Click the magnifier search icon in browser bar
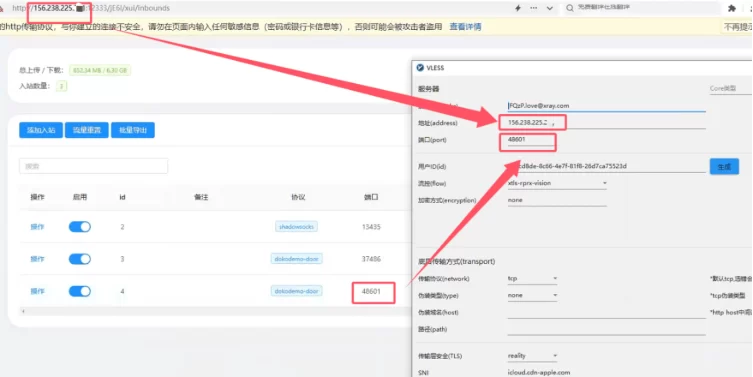Viewport: 753px width, 377px height. [570, 8]
